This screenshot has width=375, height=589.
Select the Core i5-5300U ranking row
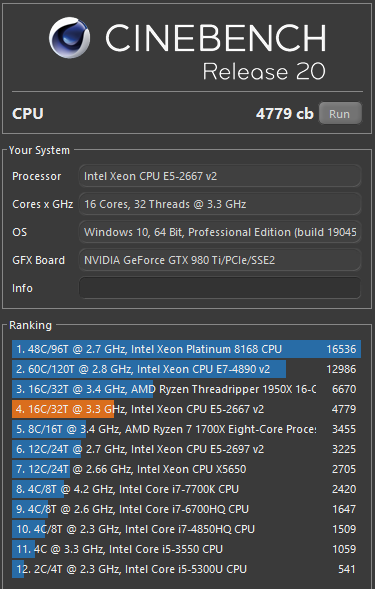(186, 569)
